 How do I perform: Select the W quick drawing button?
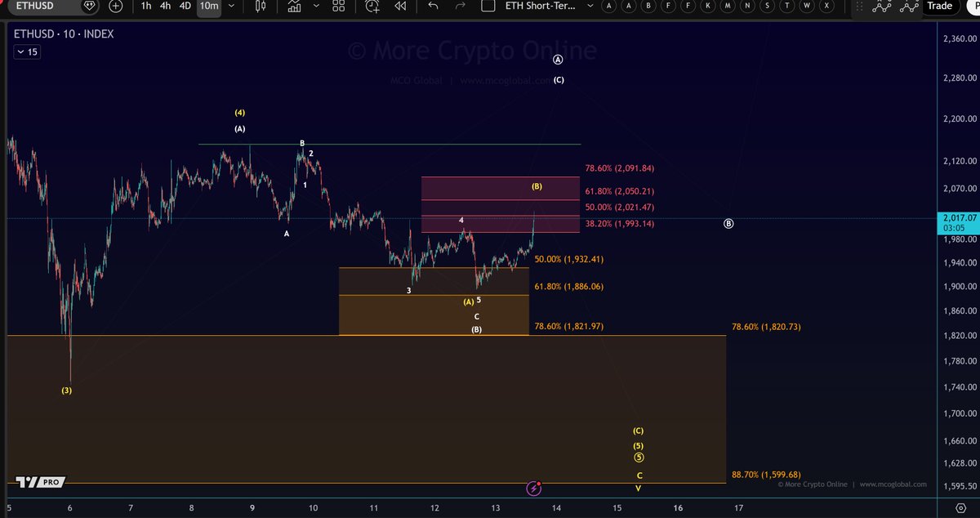tap(807, 6)
